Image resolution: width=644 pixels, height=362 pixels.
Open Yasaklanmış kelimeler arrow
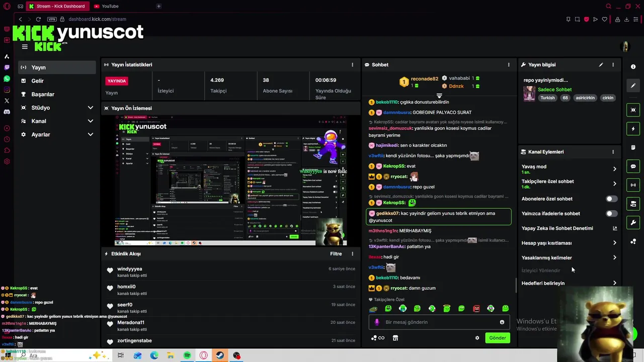[614, 258]
